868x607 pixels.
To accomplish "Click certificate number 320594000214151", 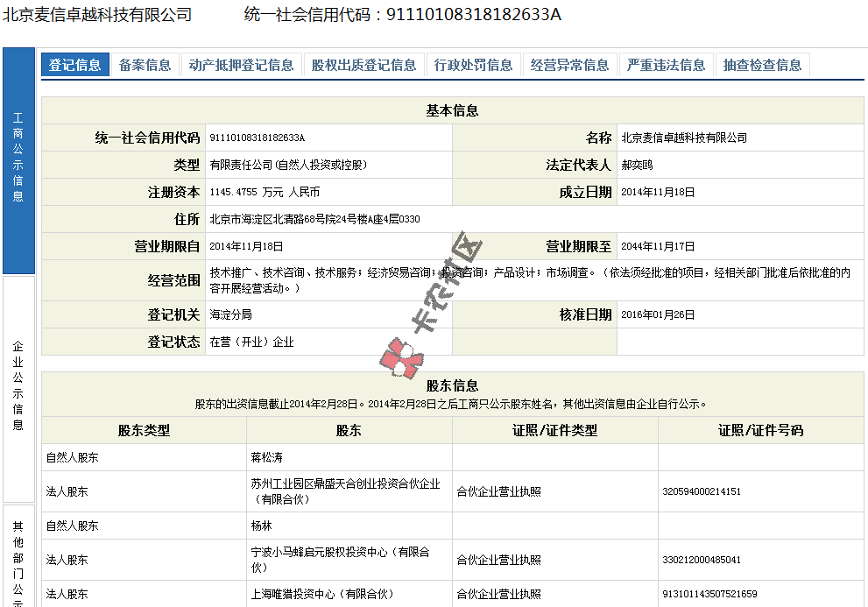I will tap(702, 491).
